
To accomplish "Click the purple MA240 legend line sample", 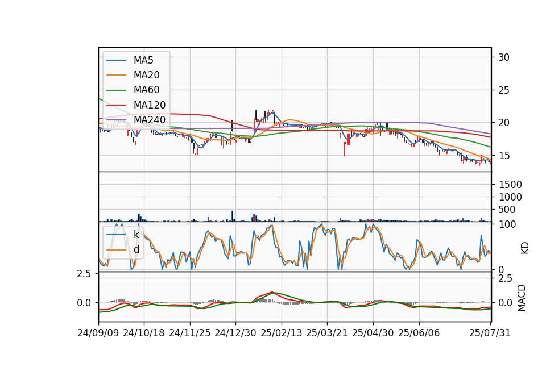I will click(116, 120).
